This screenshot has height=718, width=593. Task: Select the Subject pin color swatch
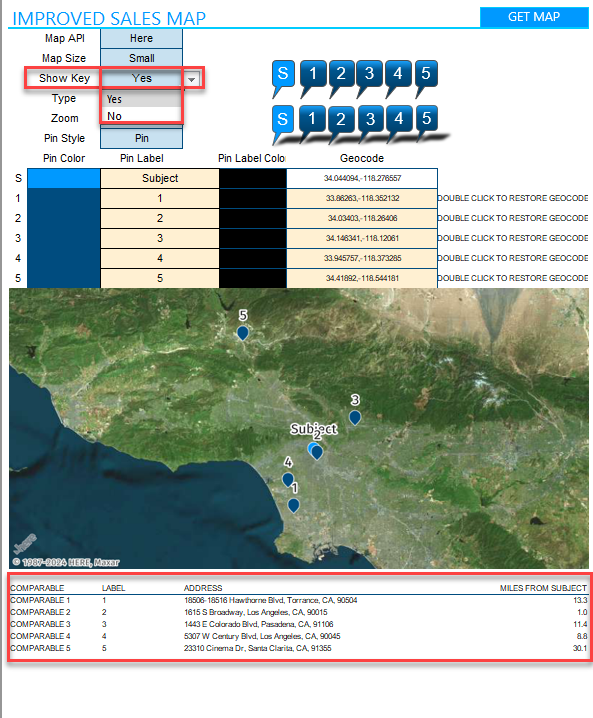64,178
